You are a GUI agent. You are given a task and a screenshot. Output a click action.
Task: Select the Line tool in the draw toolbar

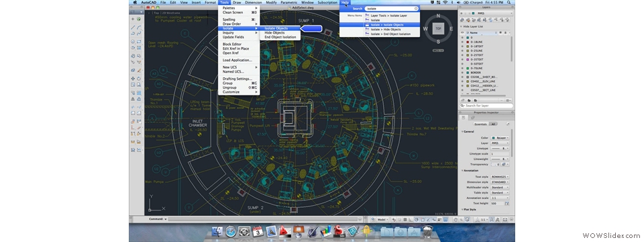133,28
